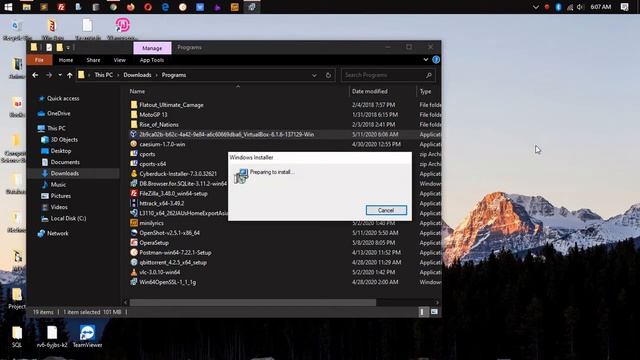Image resolution: width=640 pixels, height=360 pixels.
Task: Open the Windows Installer taskbar item
Action: pyautogui.click(x=252, y=7)
